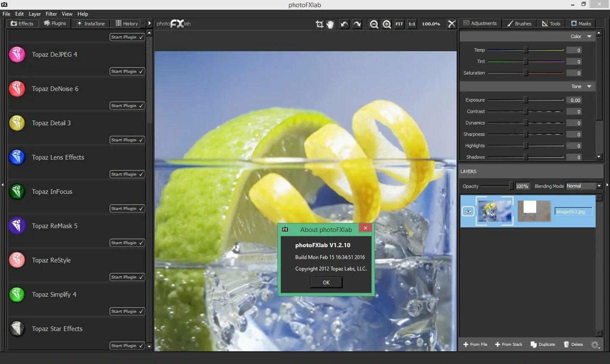Screen dimensions: 610x364
Task: Open the Brushes tab
Action: click(519, 24)
